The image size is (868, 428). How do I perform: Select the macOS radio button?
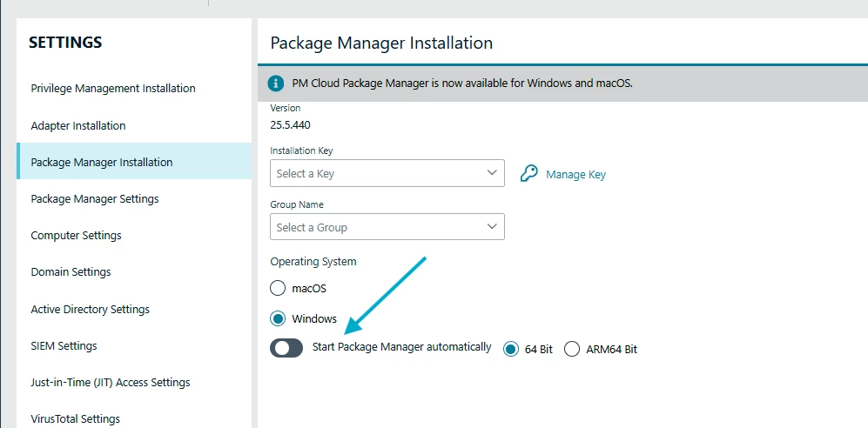(x=278, y=288)
